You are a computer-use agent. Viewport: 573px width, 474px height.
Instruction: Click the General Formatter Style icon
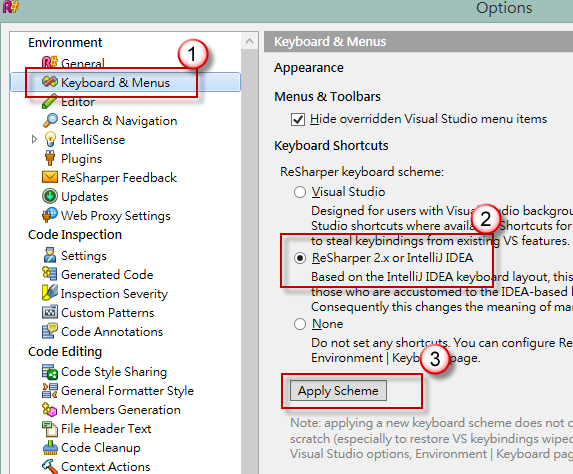pos(50,390)
